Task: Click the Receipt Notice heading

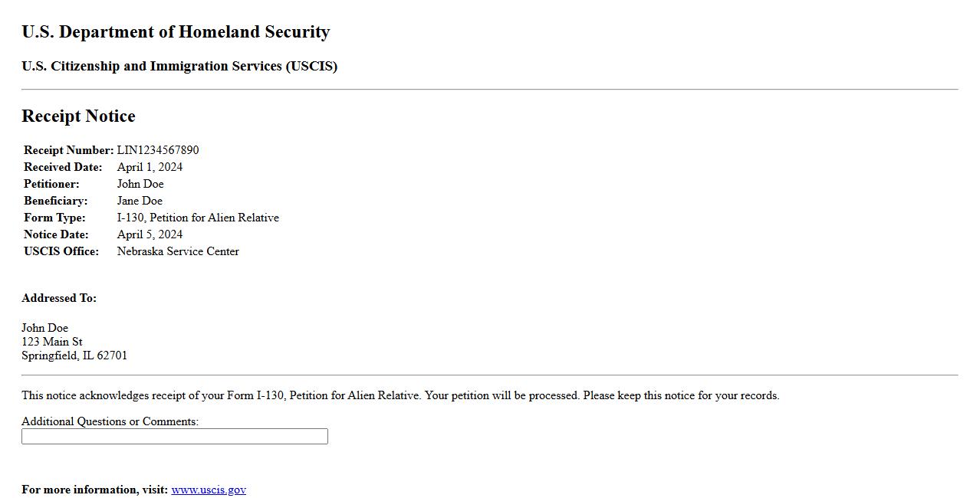Action: pos(78,116)
